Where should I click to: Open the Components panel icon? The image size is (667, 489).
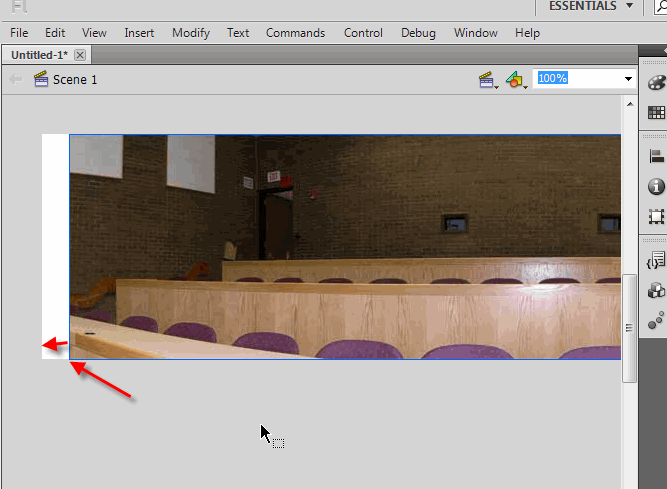656,291
